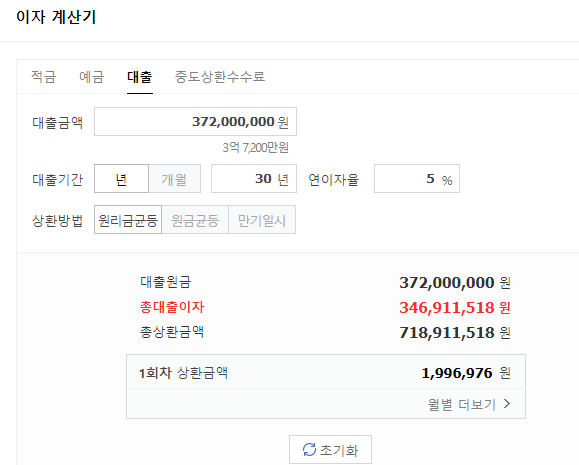Click the 연이자율 label
Image resolution: width=579 pixels, height=465 pixels.
[333, 179]
